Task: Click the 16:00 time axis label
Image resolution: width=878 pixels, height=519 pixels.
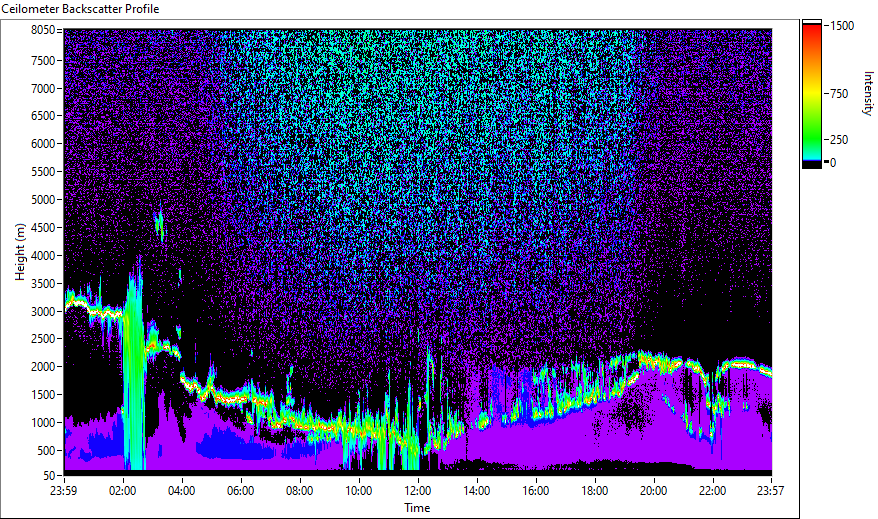Action: [x=536, y=491]
